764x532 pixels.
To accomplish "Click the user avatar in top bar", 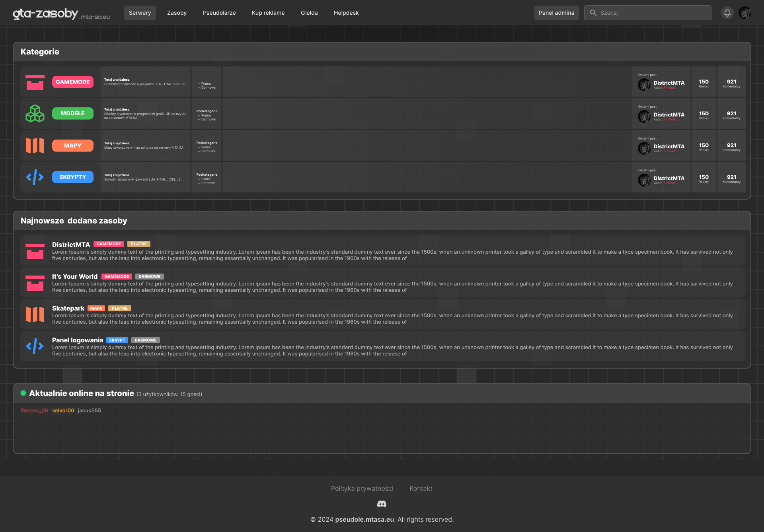I will [745, 13].
